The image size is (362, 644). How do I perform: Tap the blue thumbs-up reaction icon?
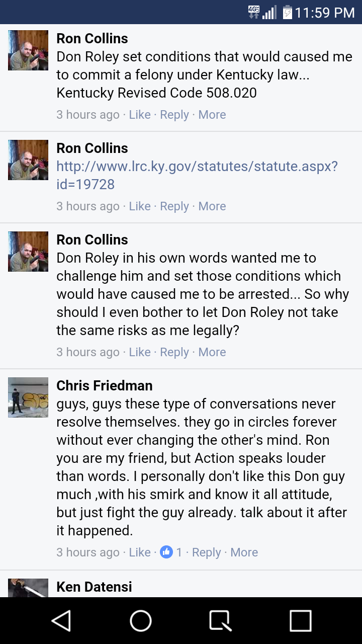click(x=166, y=552)
